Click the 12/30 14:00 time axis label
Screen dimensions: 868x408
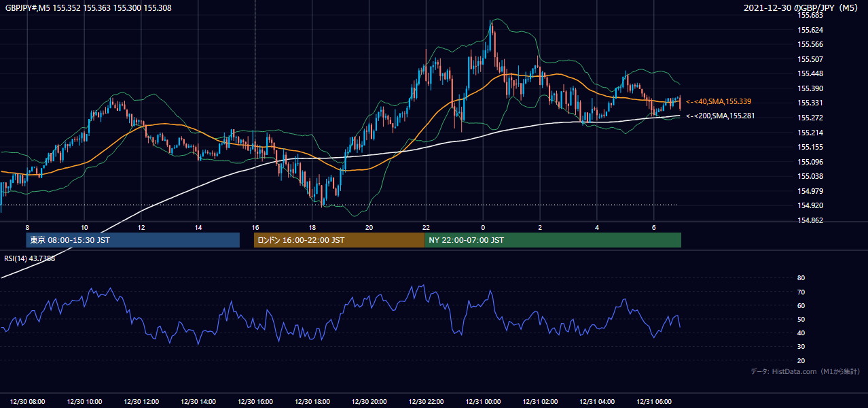click(198, 401)
